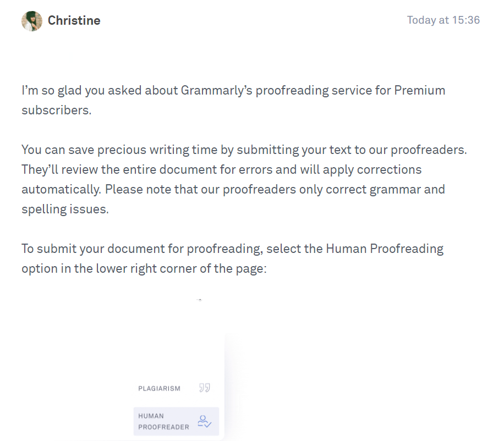The image size is (504, 441).
Task: Click the Human Proofreader person-checkmark icon
Action: coord(205,421)
